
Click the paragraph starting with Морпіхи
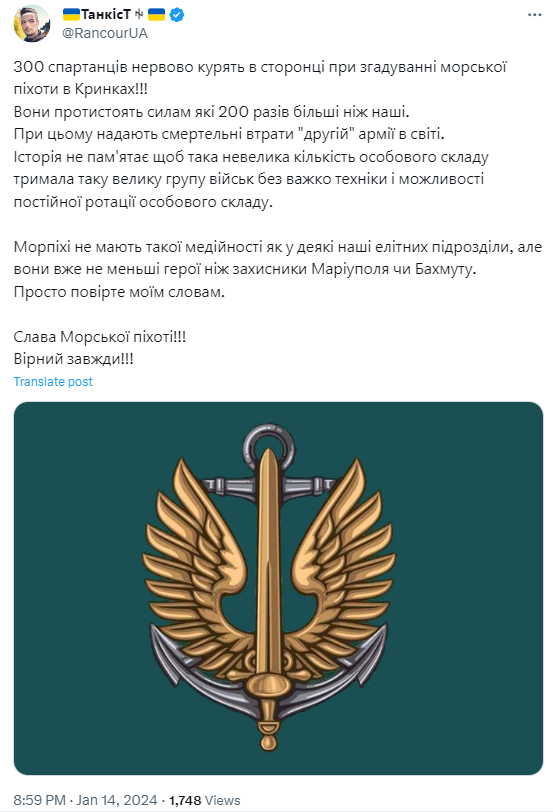pos(278,269)
